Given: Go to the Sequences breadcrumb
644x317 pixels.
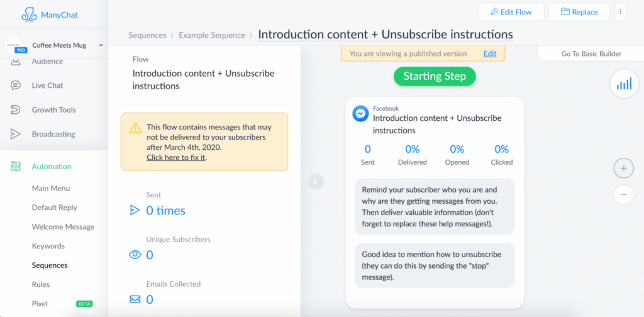Looking at the screenshot, I should coord(147,35).
